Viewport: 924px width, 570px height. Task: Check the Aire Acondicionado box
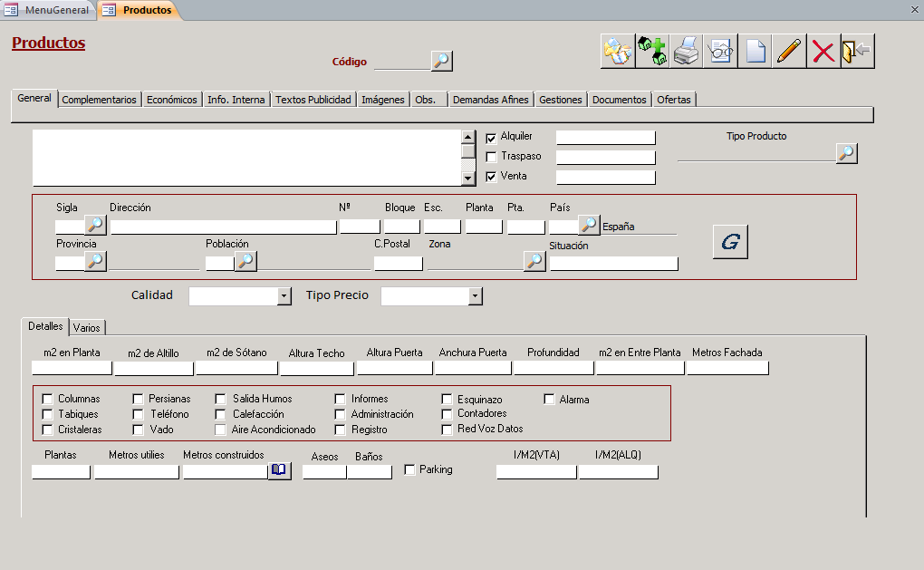click(x=220, y=430)
